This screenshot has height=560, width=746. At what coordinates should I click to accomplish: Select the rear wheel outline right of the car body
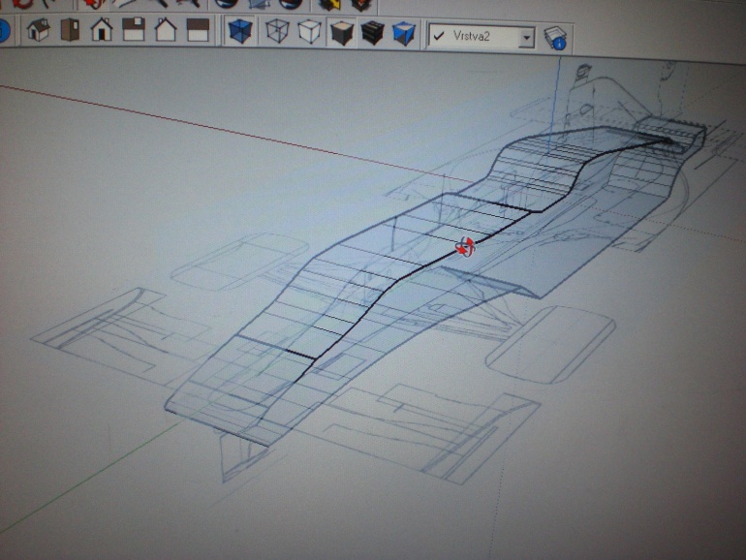[x=551, y=344]
